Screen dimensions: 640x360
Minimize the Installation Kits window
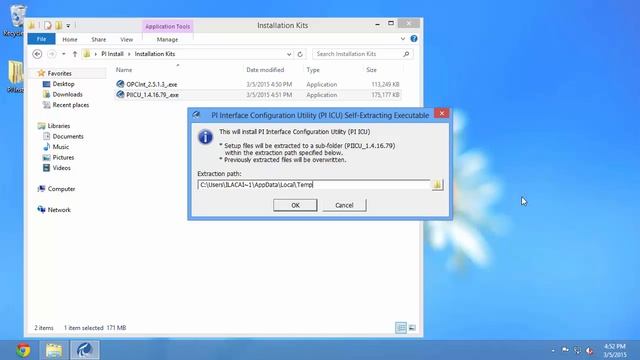(377, 24)
